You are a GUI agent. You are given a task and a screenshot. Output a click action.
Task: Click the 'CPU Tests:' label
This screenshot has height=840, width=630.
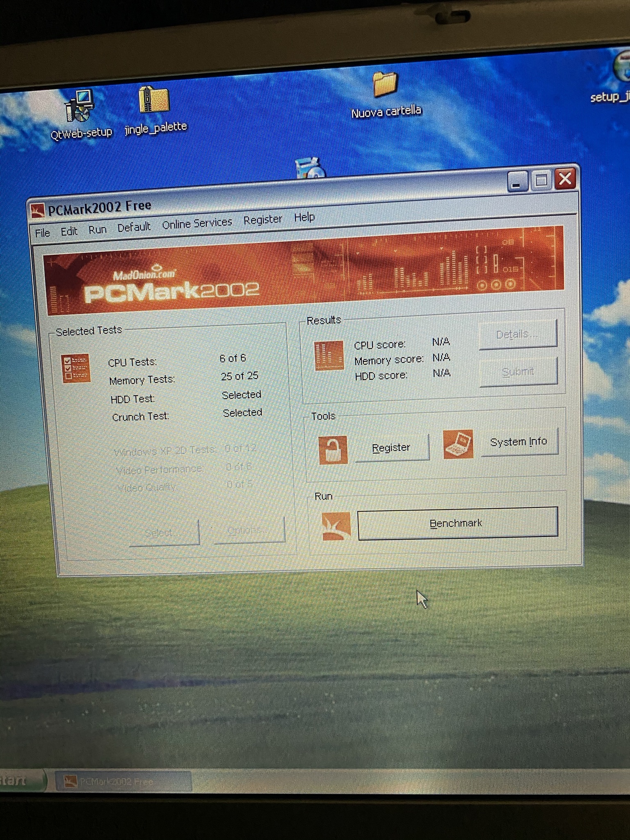click(x=132, y=362)
